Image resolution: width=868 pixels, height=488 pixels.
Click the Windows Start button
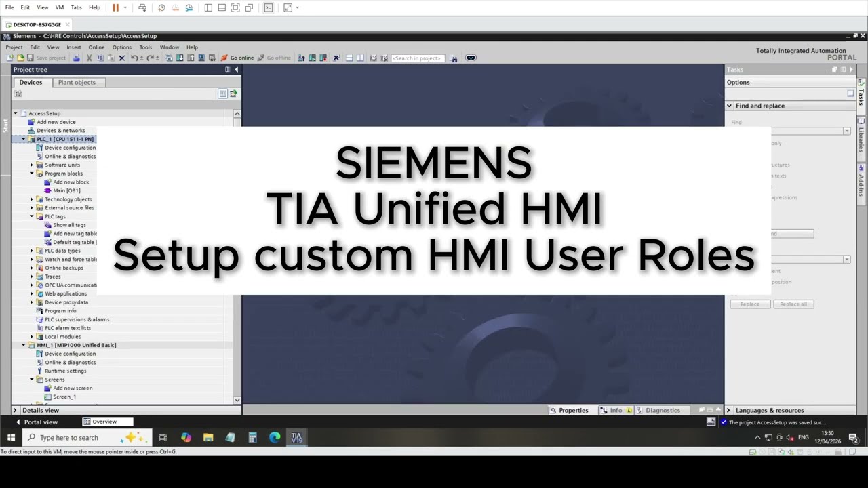(11, 437)
